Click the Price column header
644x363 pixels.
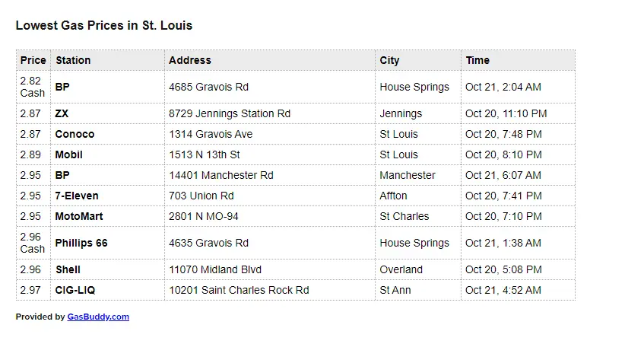coord(33,60)
